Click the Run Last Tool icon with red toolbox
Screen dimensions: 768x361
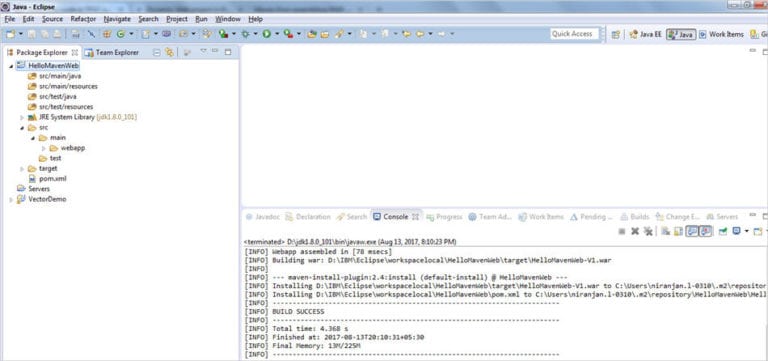click(x=288, y=34)
